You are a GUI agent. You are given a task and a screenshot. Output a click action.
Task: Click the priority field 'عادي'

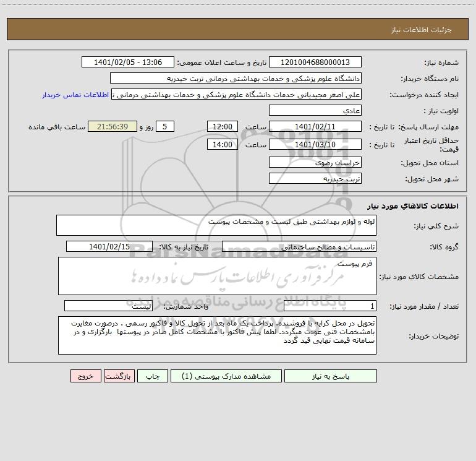click(x=315, y=111)
